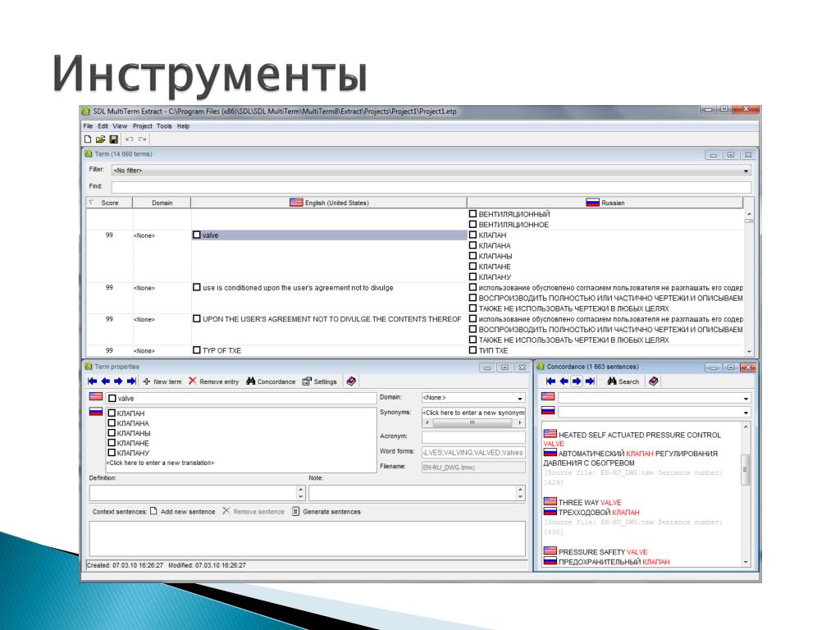Click the English (United States) column header
The image size is (840, 630).
[x=329, y=203]
